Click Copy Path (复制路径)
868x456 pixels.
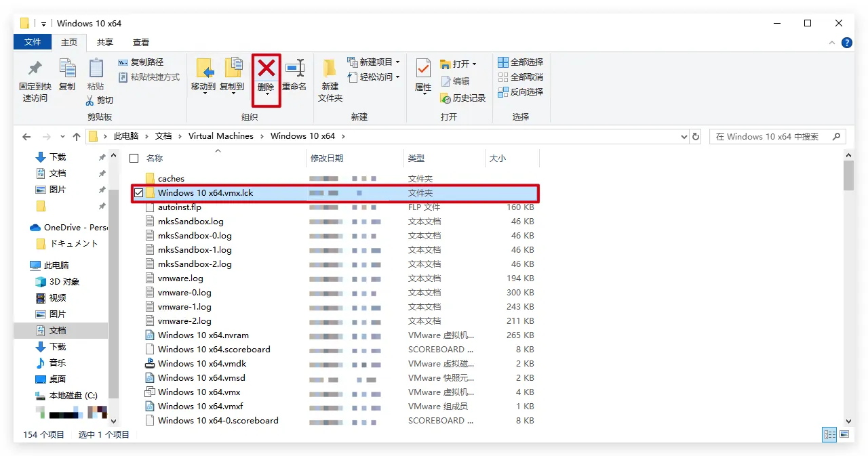[141, 62]
